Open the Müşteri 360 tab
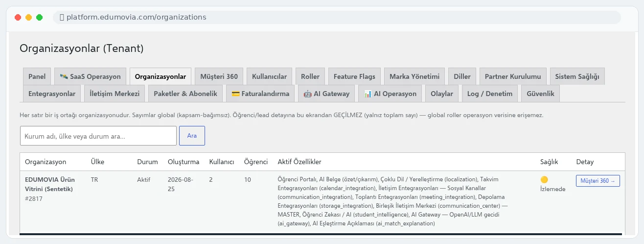Image resolution: width=644 pixels, height=244 pixels. (x=219, y=76)
